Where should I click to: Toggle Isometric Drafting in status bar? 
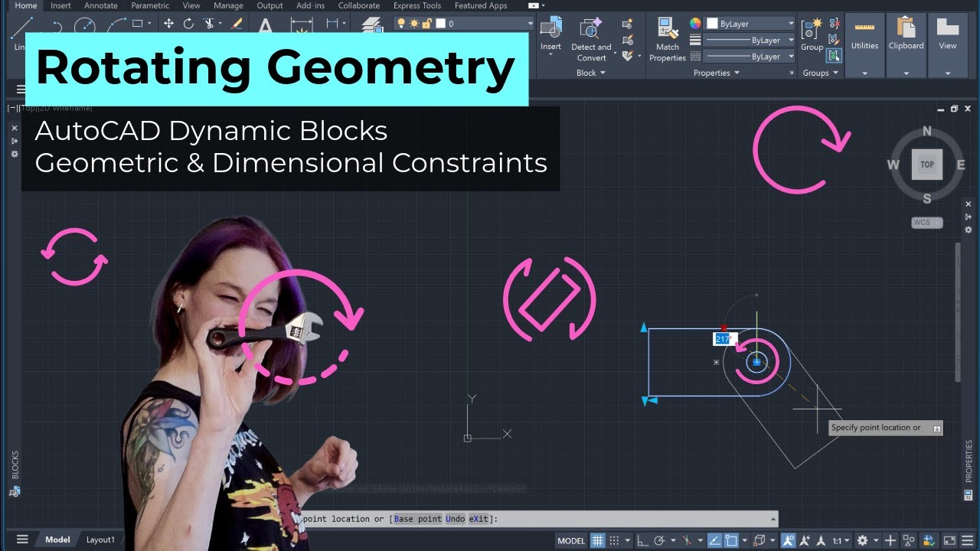tap(687, 540)
